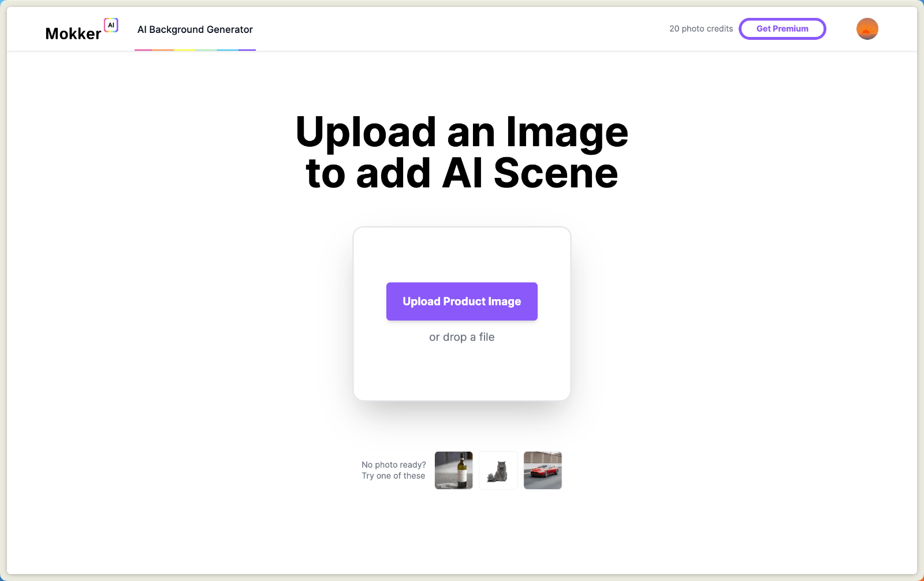The image size is (924, 581).
Task: Click empty space inside the upload drop zone card
Action: 461,254
